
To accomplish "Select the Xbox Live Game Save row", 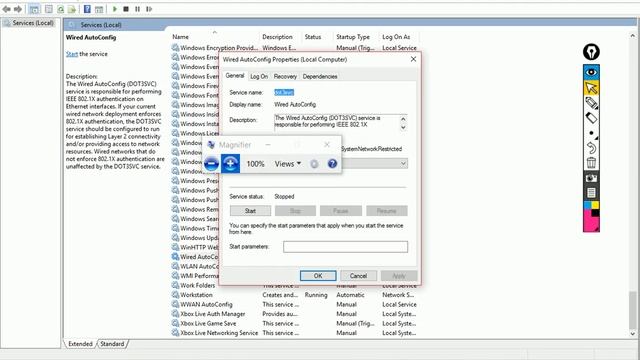I will point(295,323).
